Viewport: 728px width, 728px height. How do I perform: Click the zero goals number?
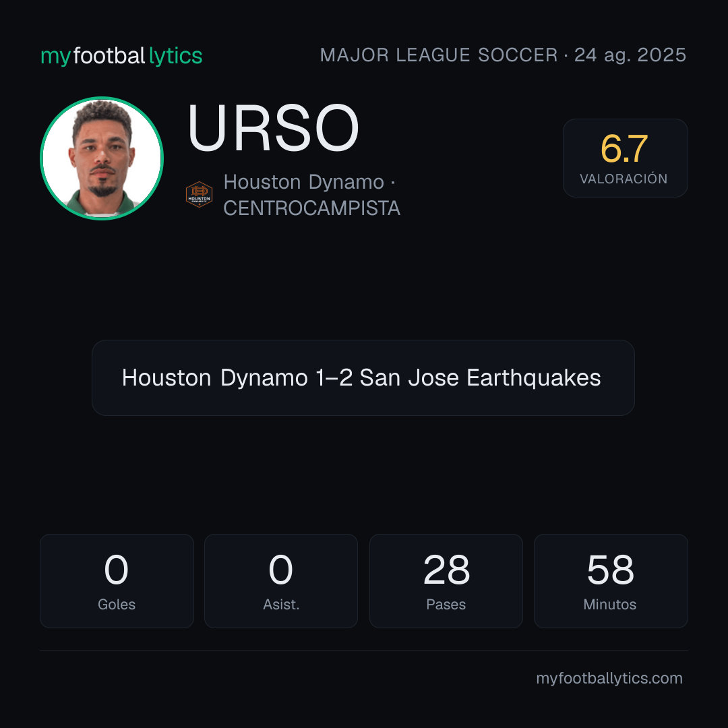click(116, 570)
